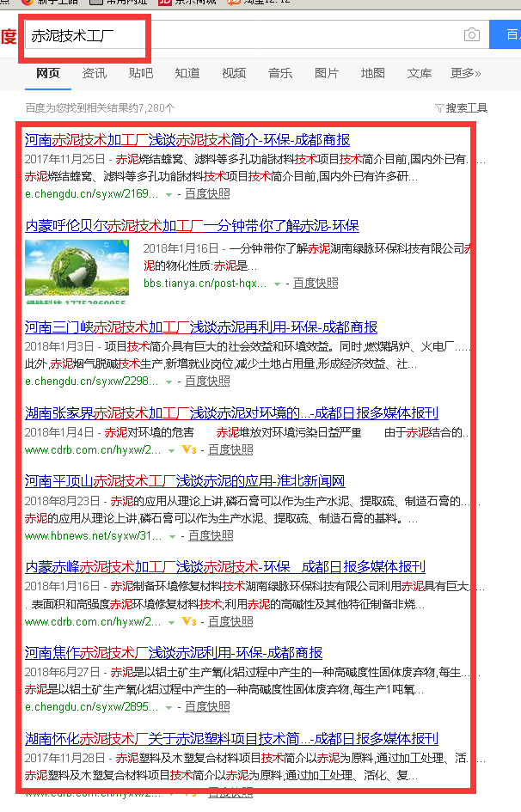The image size is (521, 812).
Task: Expand dropdown arrow beside e.chengdu.cn/syxw/2169
Action: coord(169,195)
